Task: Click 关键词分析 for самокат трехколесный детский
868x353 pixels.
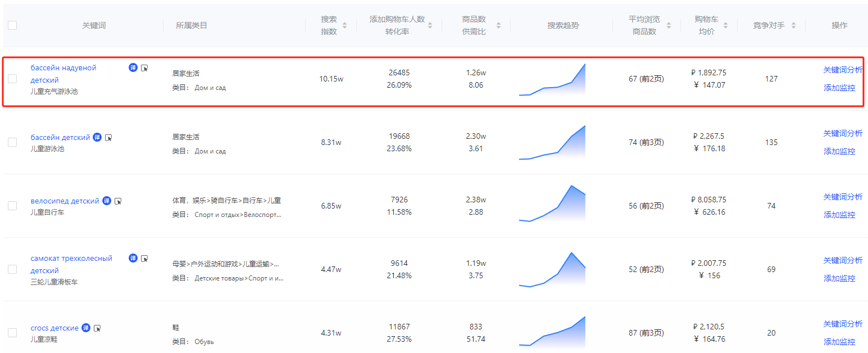Action: [x=843, y=260]
